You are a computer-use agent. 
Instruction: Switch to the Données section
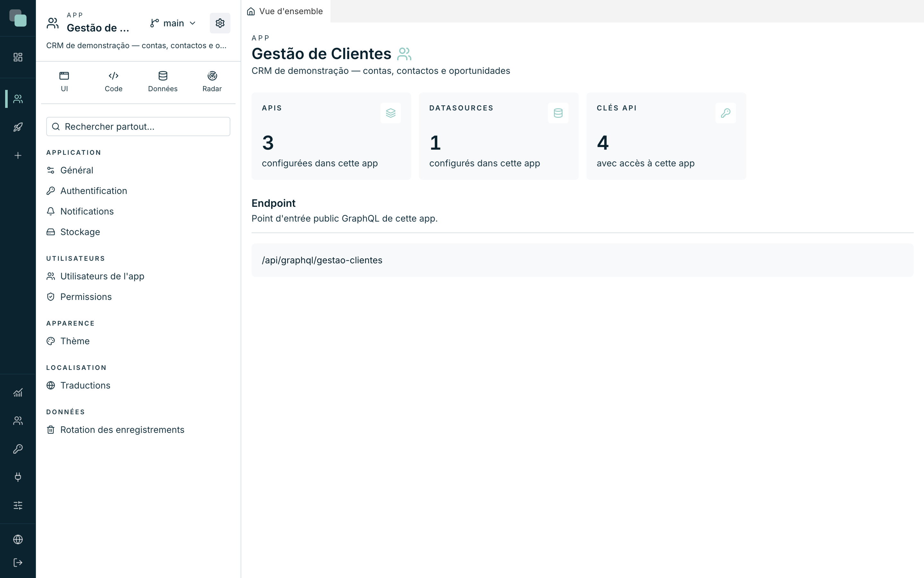pos(163,82)
